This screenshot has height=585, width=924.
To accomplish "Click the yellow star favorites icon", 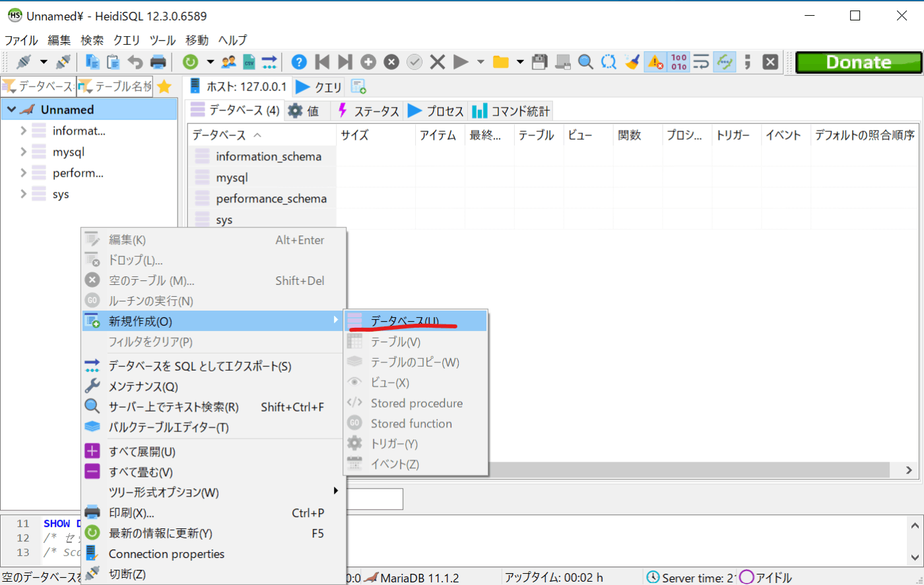I will (x=164, y=86).
